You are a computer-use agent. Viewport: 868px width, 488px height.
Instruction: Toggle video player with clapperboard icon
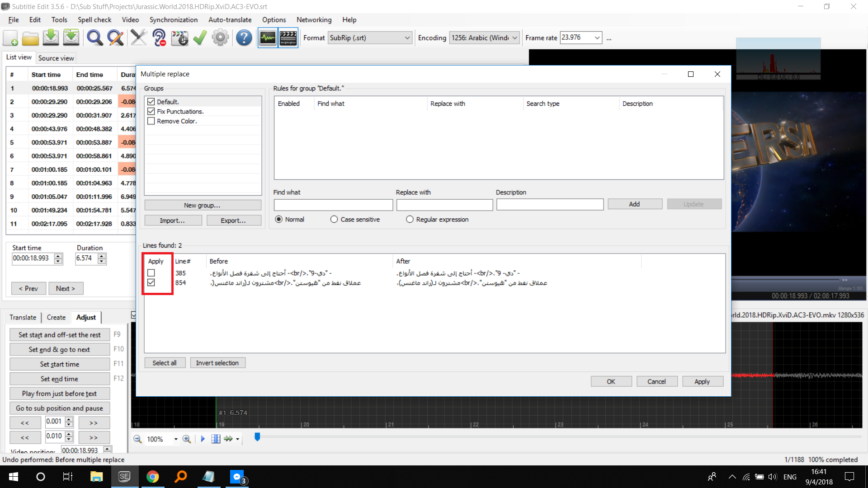click(288, 38)
